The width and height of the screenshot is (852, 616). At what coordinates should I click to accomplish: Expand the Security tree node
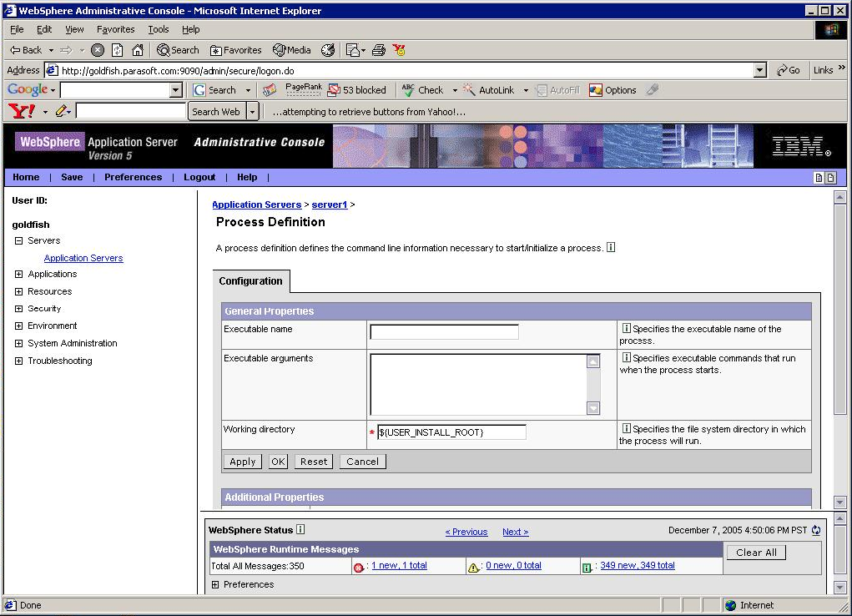coord(18,308)
